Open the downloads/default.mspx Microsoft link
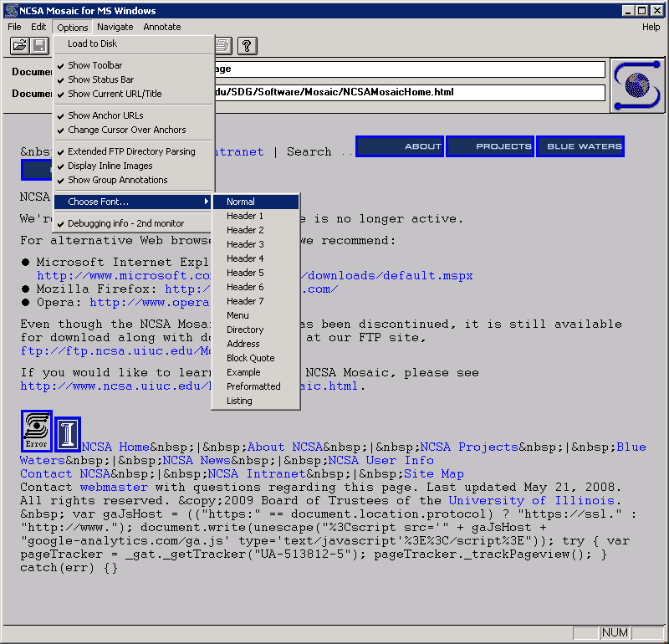 (387, 276)
